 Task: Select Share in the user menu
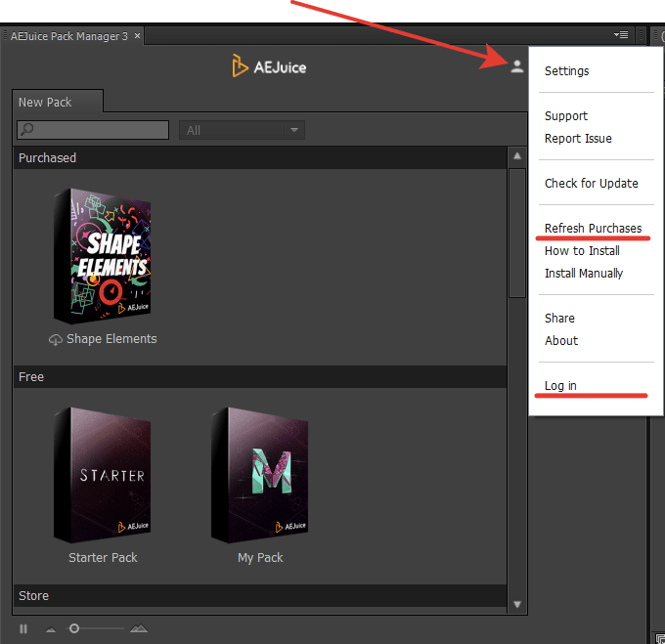[x=559, y=319]
